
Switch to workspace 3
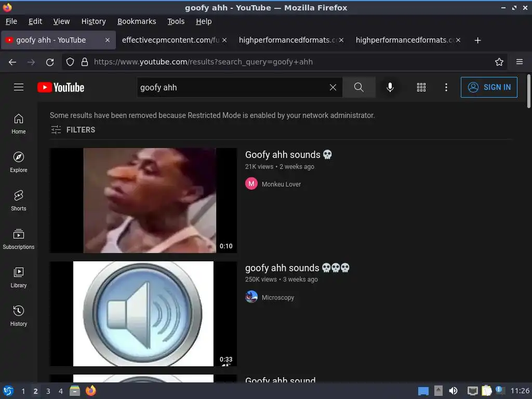point(48,391)
